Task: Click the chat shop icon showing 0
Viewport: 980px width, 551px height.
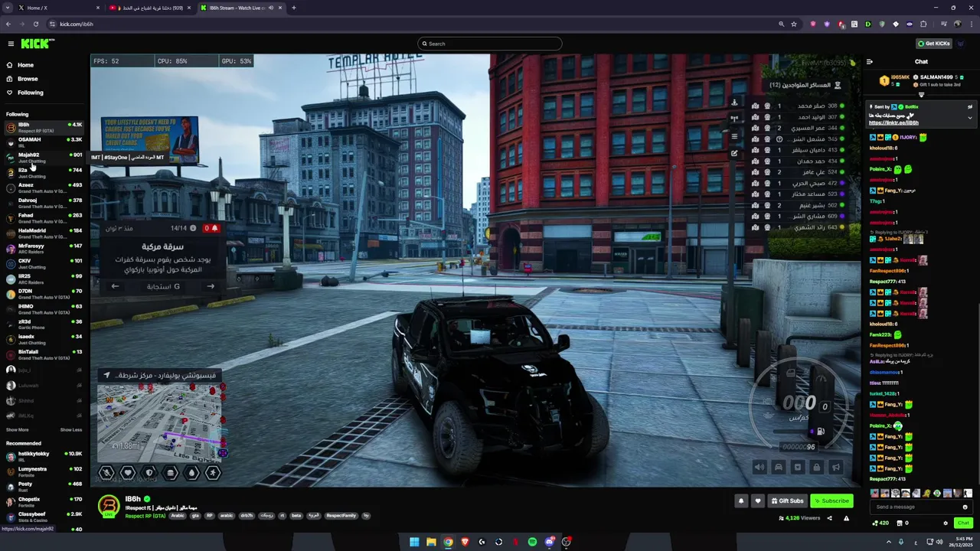Action: click(901, 523)
